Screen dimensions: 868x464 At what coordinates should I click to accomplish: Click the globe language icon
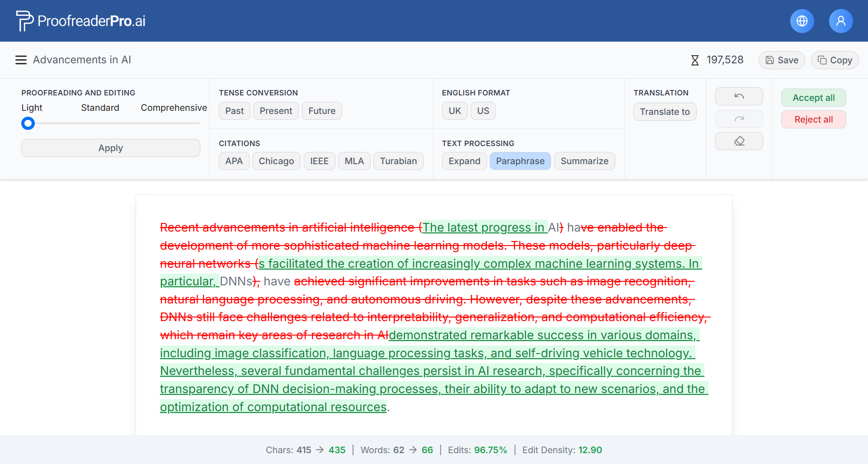point(802,21)
